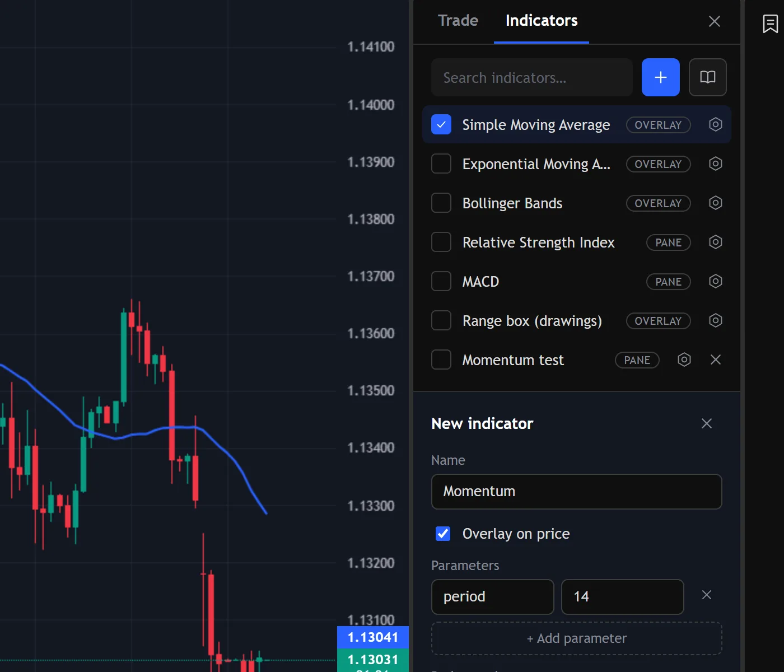The width and height of the screenshot is (784, 672).
Task: Click the OVERLAY badge on Range box row
Action: point(658,321)
